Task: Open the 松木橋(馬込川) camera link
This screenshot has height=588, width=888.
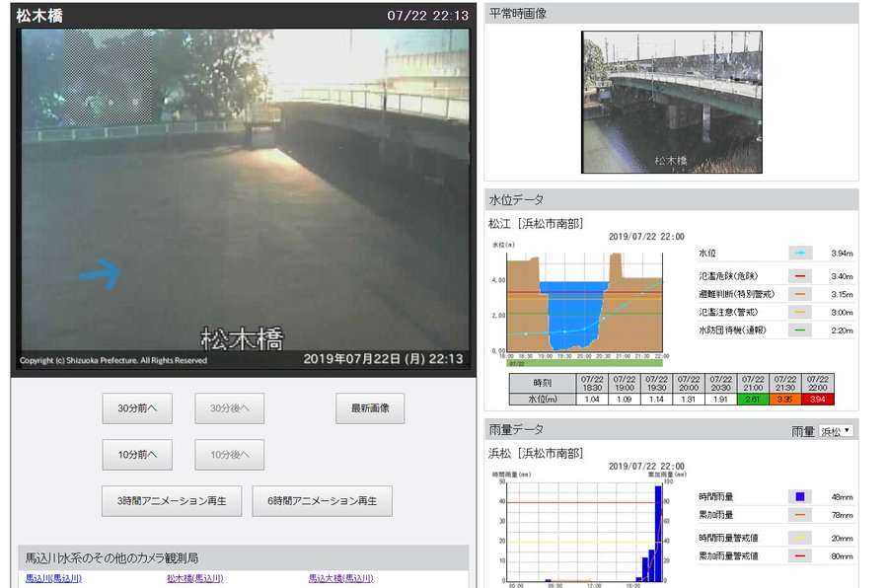Action: (194, 578)
